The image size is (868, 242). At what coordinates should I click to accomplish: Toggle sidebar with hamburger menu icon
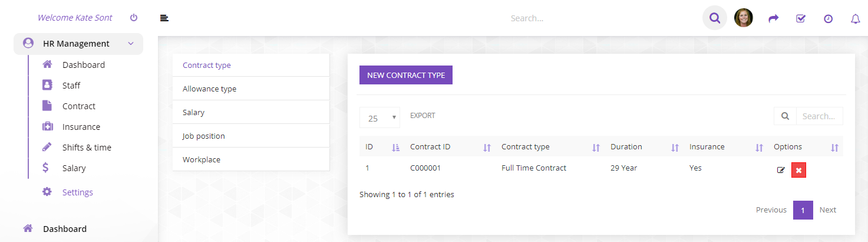(164, 18)
